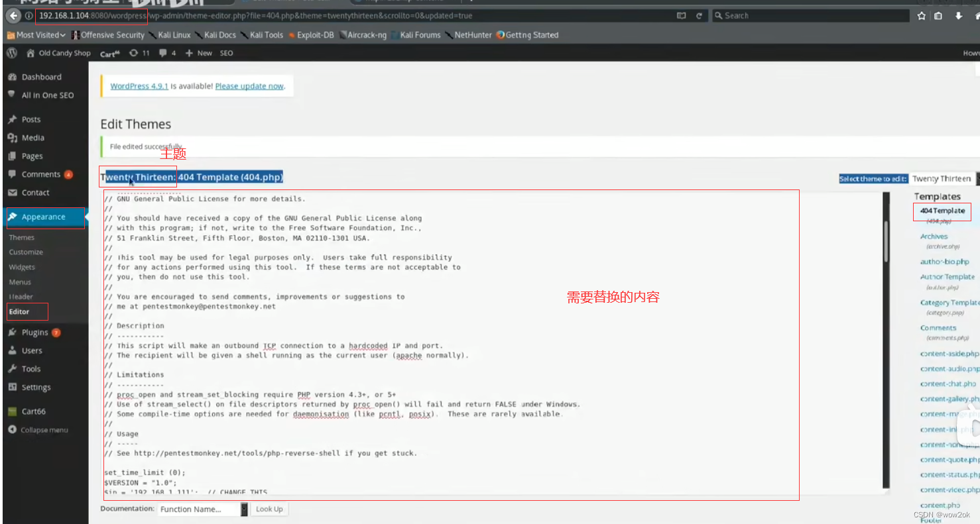
Task: Open the downloads arrow icon
Action: click(959, 16)
